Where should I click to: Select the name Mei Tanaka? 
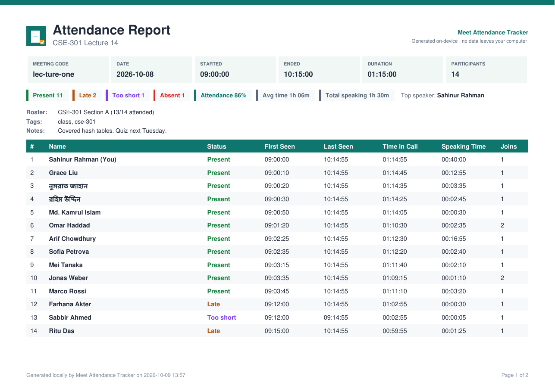pyautogui.click(x=66, y=265)
